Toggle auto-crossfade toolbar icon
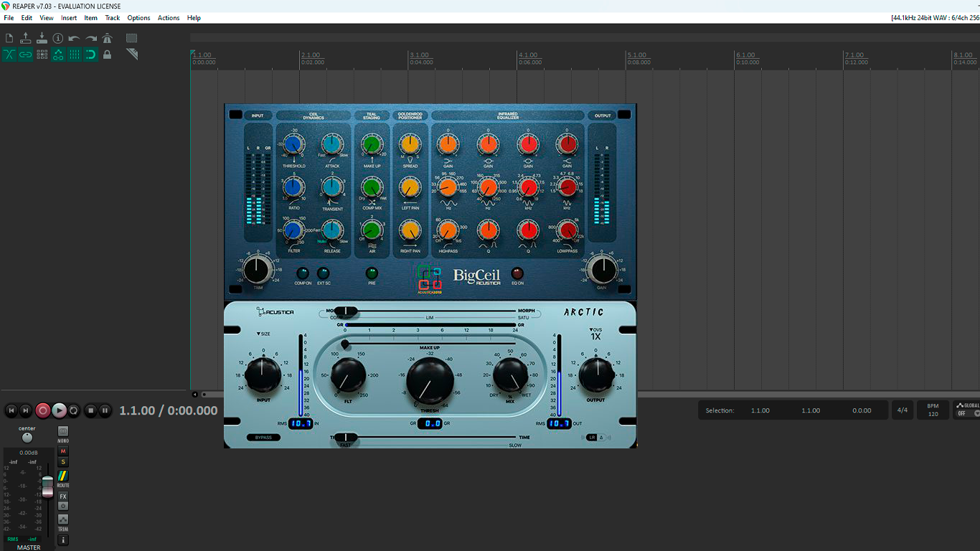This screenshot has height=551, width=980. (9, 55)
